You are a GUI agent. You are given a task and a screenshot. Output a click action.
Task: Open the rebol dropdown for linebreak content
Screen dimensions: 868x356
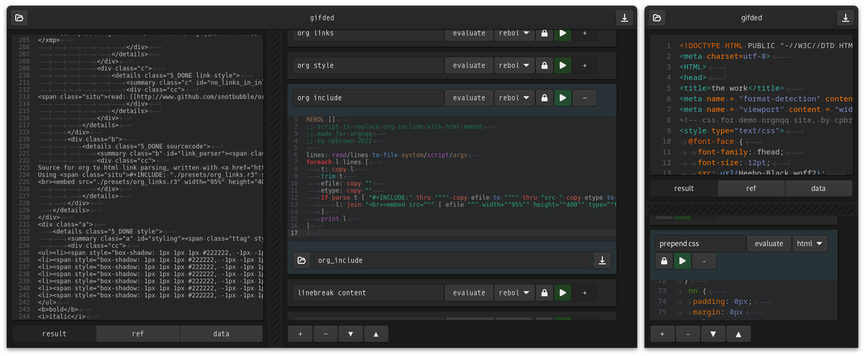[514, 293]
